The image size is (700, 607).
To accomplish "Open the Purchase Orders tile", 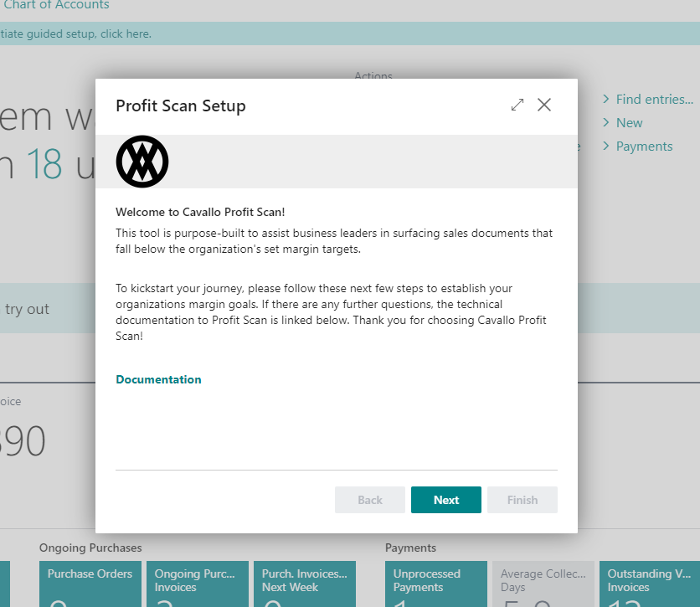I will pyautogui.click(x=90, y=584).
